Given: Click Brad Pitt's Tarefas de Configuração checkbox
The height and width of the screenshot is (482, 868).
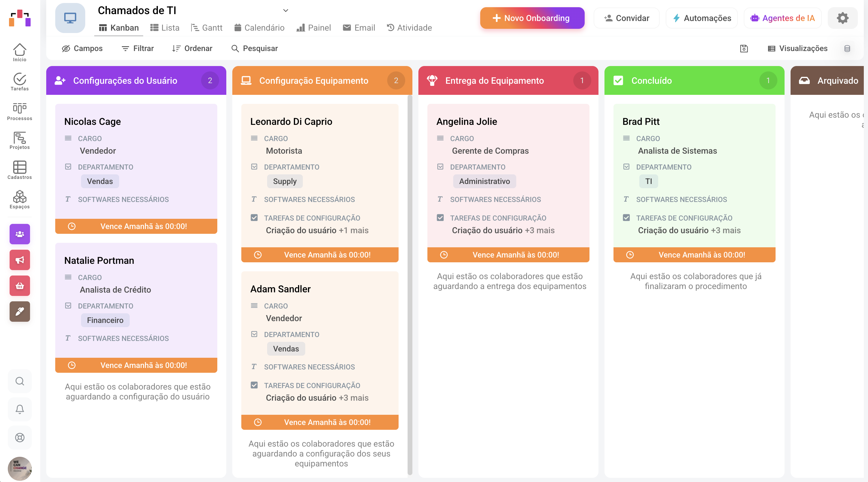Looking at the screenshot, I should tap(626, 218).
